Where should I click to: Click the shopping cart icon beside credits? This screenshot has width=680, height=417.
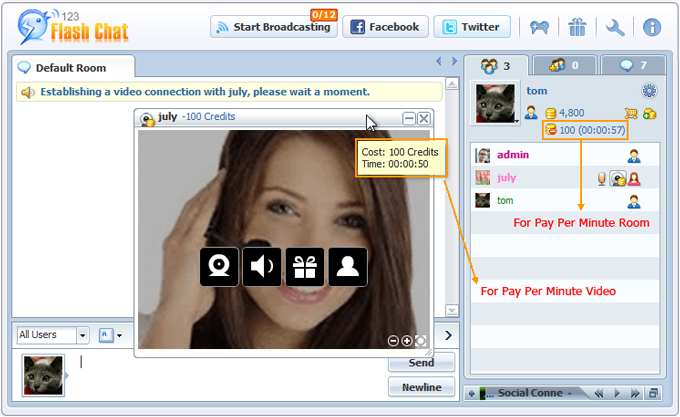(631, 113)
